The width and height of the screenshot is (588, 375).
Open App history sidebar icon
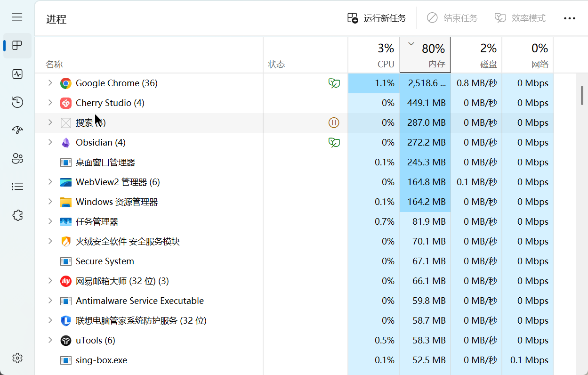coord(17,102)
